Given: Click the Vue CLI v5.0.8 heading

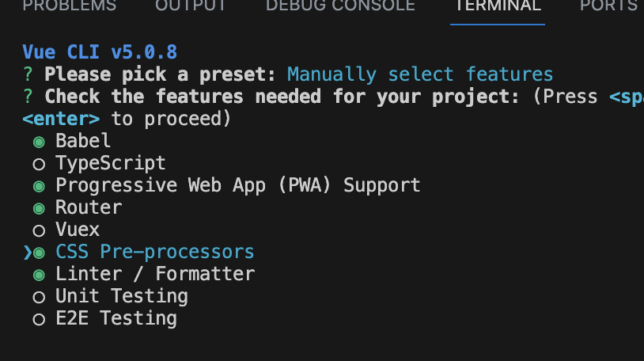Looking at the screenshot, I should [100, 52].
